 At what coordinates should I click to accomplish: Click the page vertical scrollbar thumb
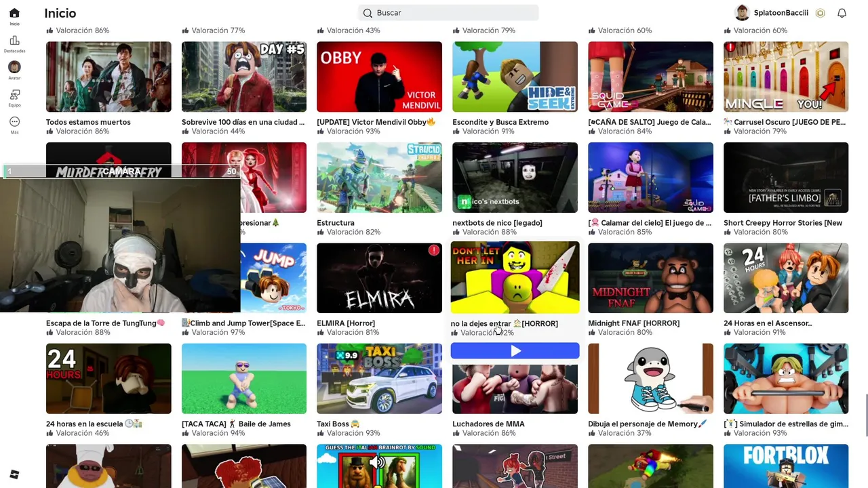(865, 415)
